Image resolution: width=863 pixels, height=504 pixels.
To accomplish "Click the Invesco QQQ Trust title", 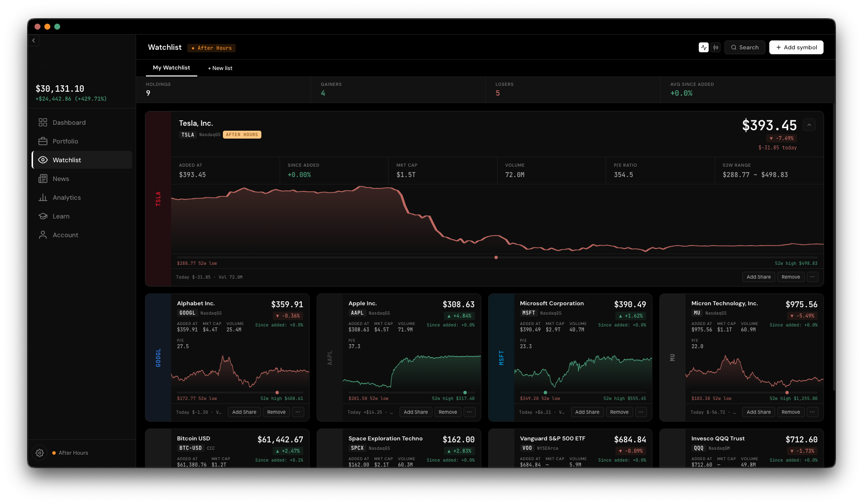I will (718, 438).
